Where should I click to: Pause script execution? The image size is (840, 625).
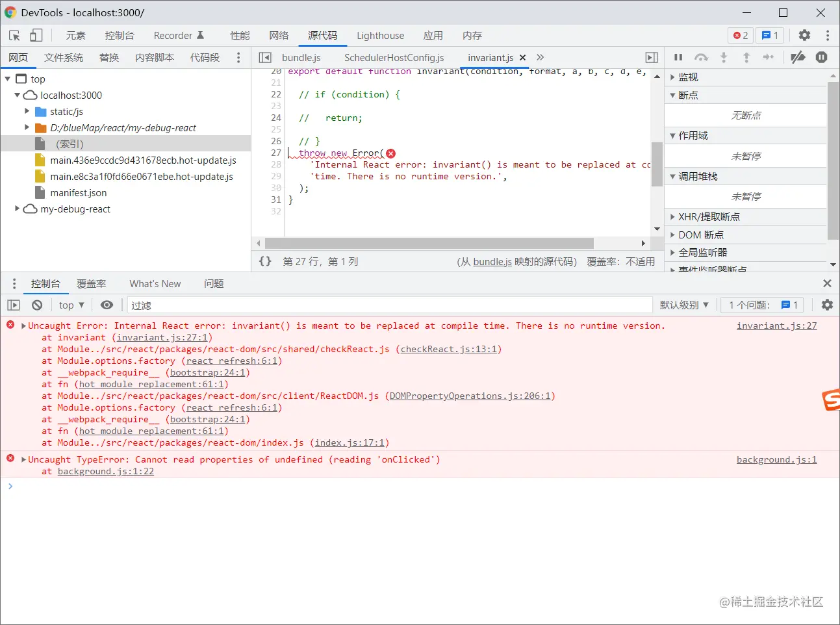[678, 58]
